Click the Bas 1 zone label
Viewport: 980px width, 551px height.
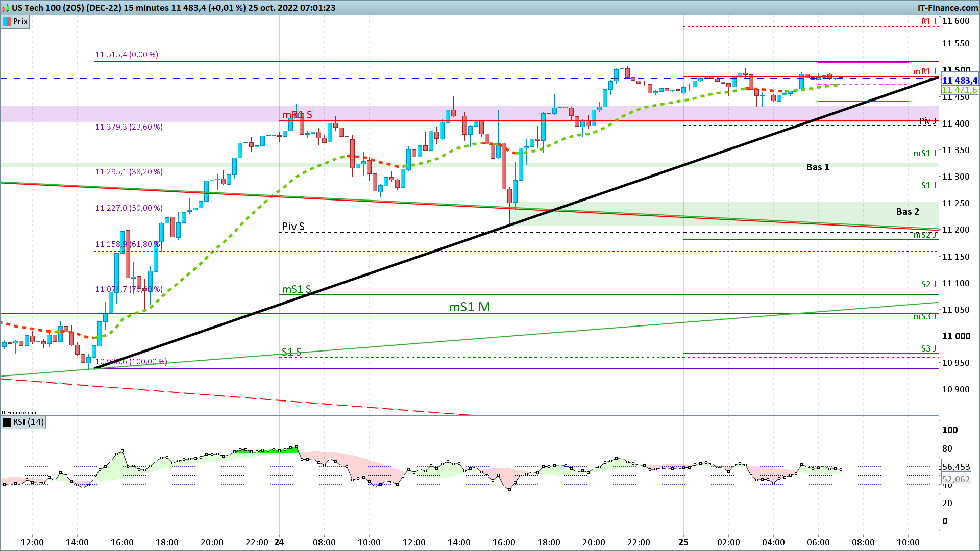point(818,167)
